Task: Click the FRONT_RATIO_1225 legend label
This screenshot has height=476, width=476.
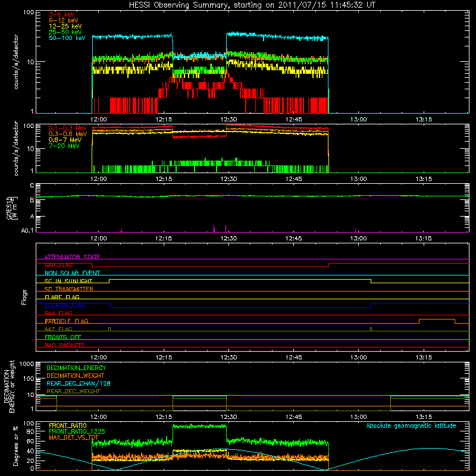Action: (77, 431)
